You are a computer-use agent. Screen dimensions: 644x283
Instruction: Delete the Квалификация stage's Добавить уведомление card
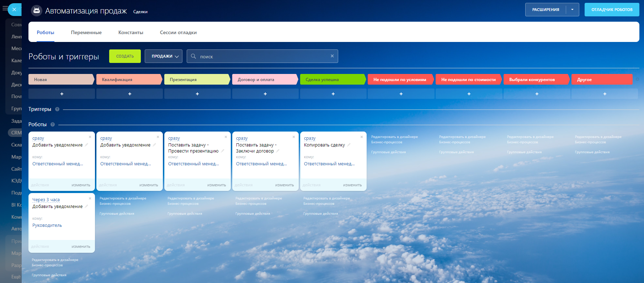158,137
